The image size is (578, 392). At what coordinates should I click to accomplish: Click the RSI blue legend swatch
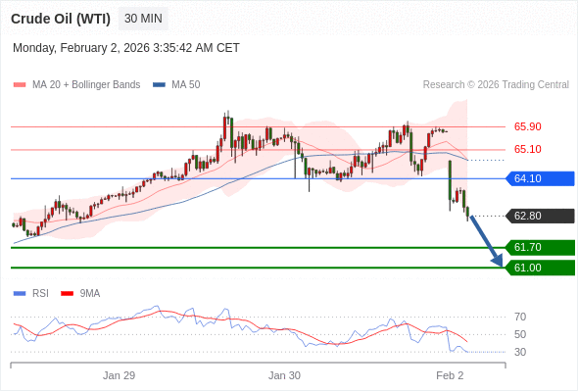(20, 294)
